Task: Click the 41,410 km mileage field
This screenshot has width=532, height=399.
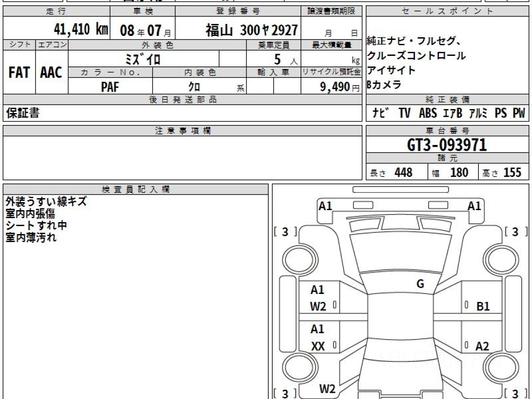Action: [x=81, y=29]
